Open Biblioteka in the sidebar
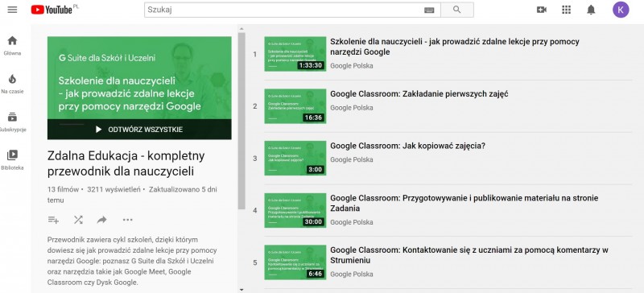644x293 pixels. pos(12,160)
